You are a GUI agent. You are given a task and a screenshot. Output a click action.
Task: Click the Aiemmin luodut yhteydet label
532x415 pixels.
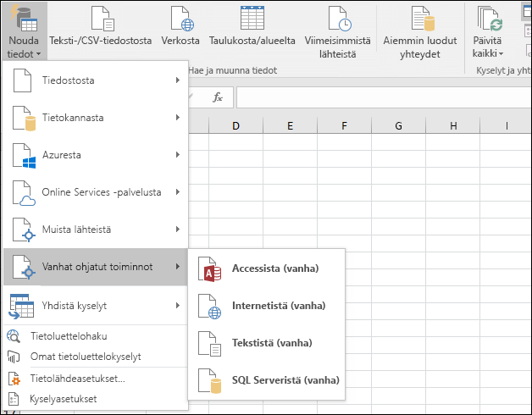420,47
